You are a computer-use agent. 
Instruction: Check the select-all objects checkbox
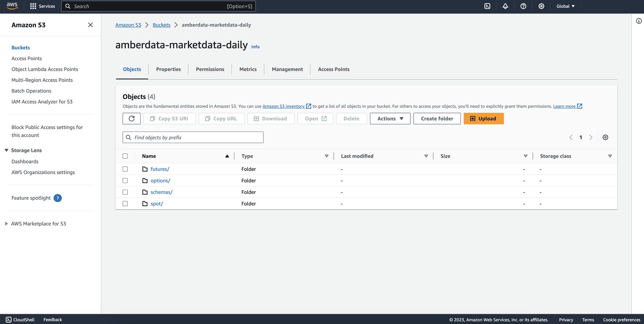coord(125,156)
